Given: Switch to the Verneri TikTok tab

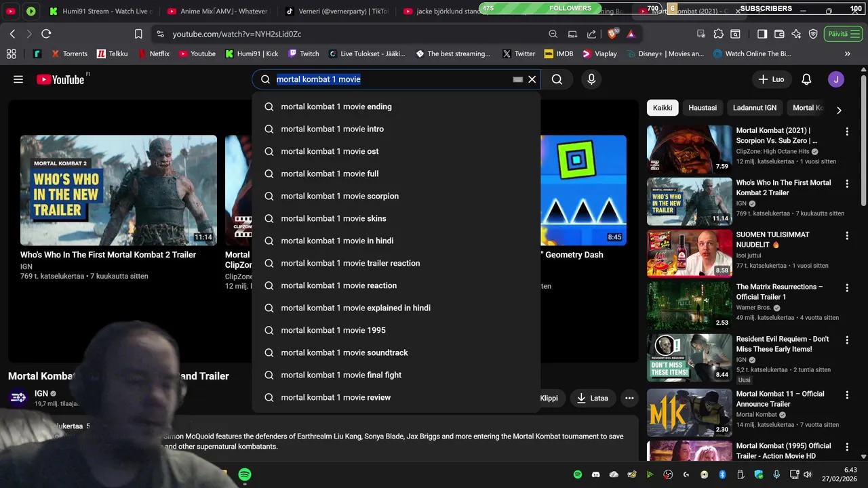Looking at the screenshot, I should point(336,11).
